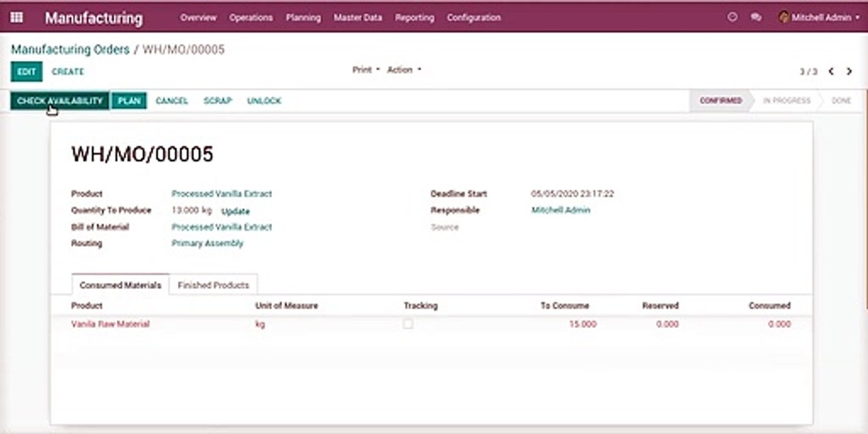Viewport: 868px width, 434px height.
Task: Open the Action dropdown
Action: tap(404, 69)
